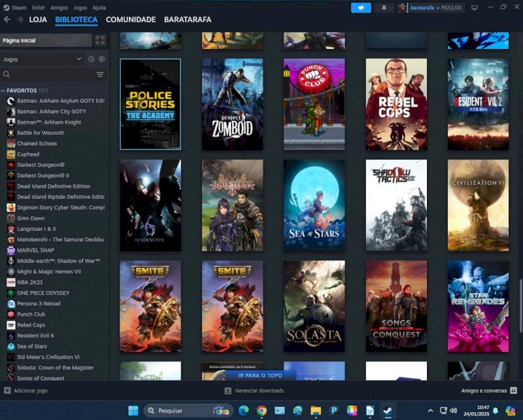This screenshot has height=420, width=523.
Task: Launch Google Chrome from taskbar
Action: pyautogui.click(x=261, y=410)
